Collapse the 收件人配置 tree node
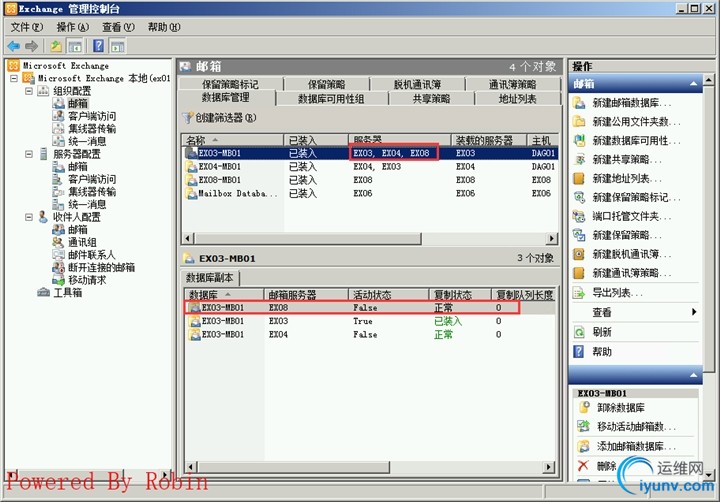Image resolution: width=720 pixels, height=502 pixels. pos(28,217)
